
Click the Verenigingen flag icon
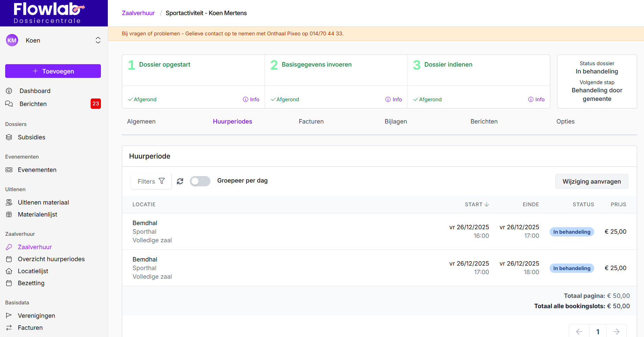9,316
